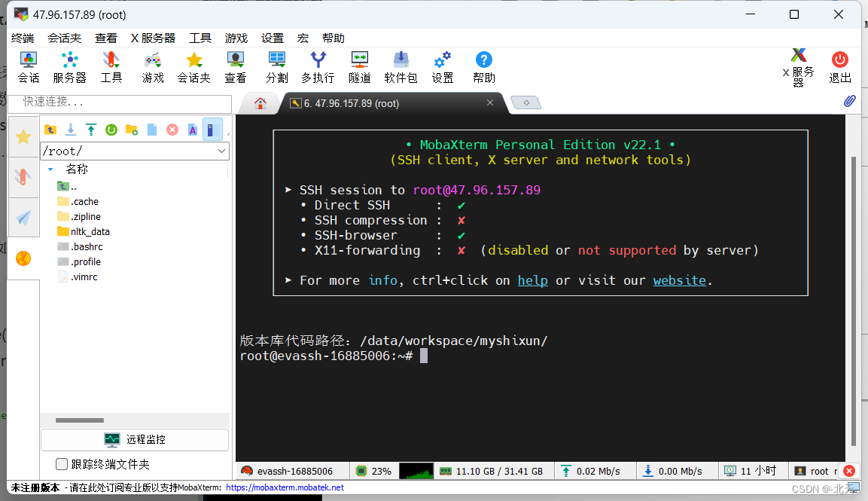Click the paperclip icon at tab bar right

[x=850, y=101]
